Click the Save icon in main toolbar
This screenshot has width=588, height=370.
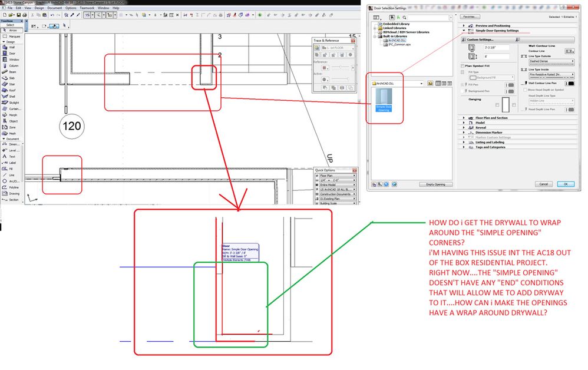coord(18,15)
